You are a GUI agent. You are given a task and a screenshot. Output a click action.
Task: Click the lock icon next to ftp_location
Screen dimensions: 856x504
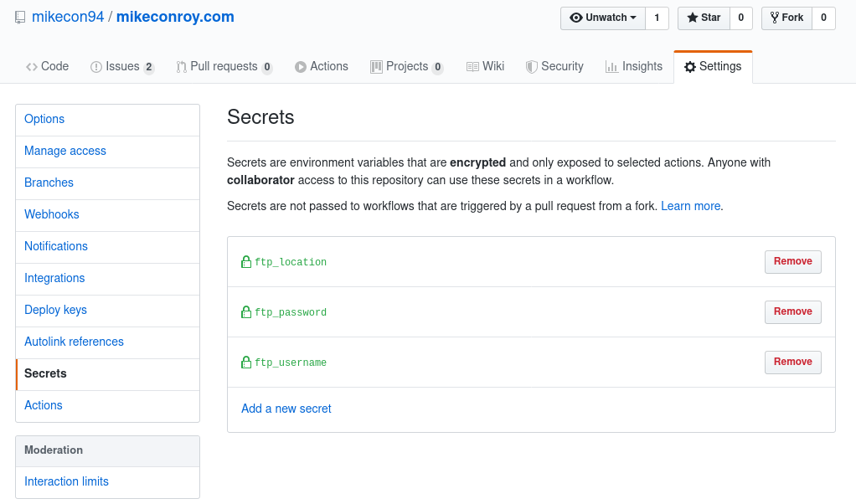pyautogui.click(x=246, y=262)
